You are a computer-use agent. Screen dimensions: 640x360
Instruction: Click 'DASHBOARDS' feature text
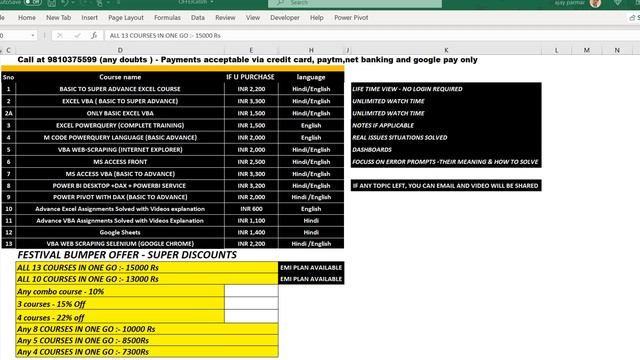click(x=372, y=149)
